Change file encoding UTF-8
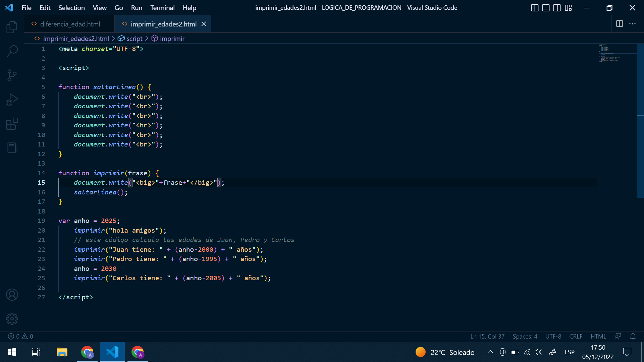The height and width of the screenshot is (362, 644). coord(553,336)
